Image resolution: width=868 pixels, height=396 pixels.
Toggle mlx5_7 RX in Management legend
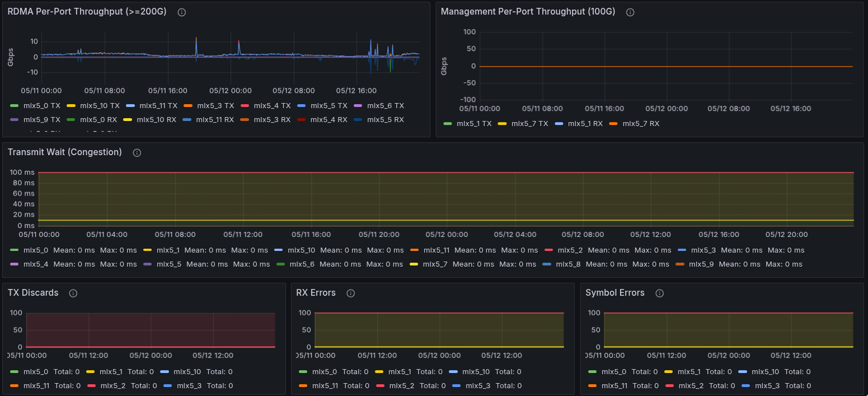click(641, 123)
